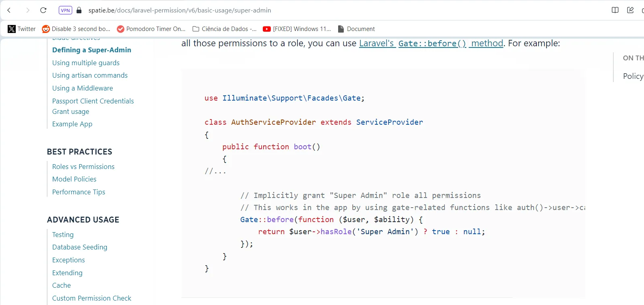Open the Disable 3 second Reddit bookmark
The height and width of the screenshot is (305, 644).
click(76, 29)
